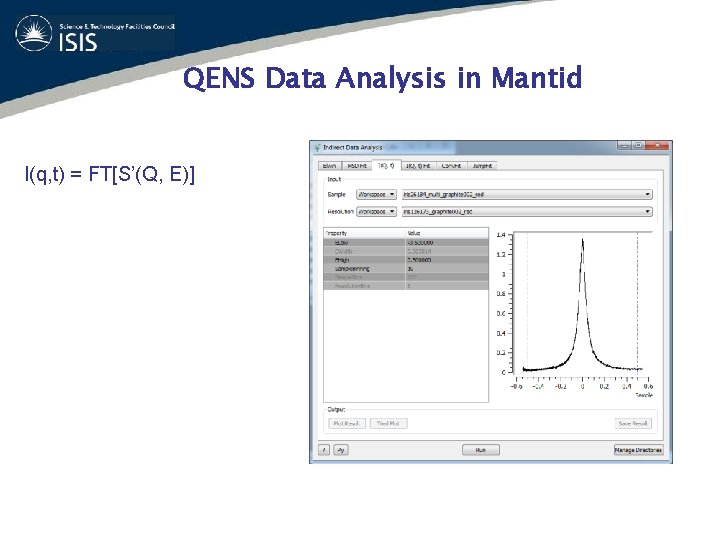Screen dimensions: 720x540
Task: Click the Property column header
Action: point(365,233)
